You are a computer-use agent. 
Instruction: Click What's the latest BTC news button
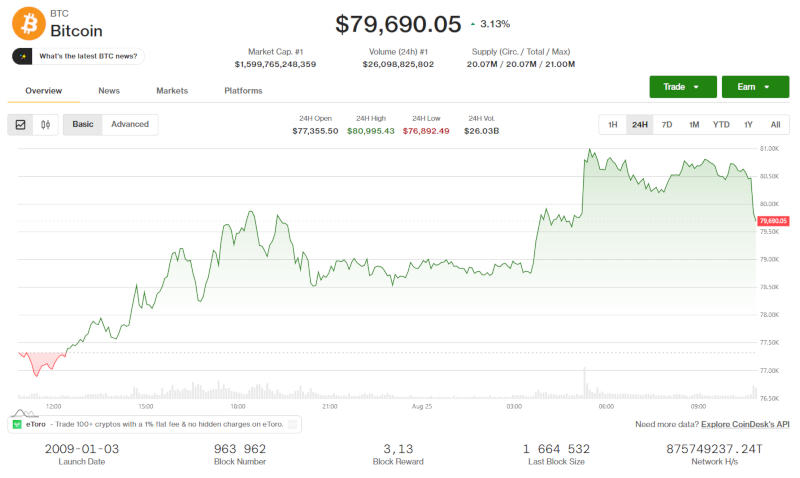[78, 56]
